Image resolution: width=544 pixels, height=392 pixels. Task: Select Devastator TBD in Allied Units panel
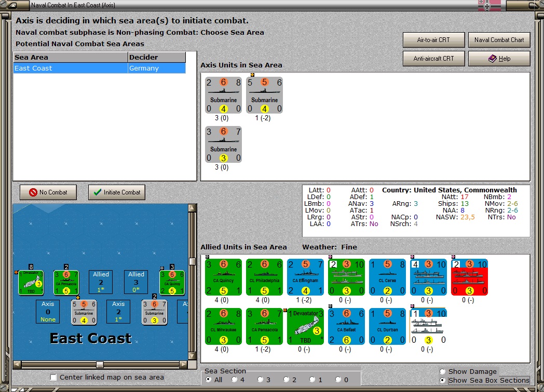click(305, 327)
